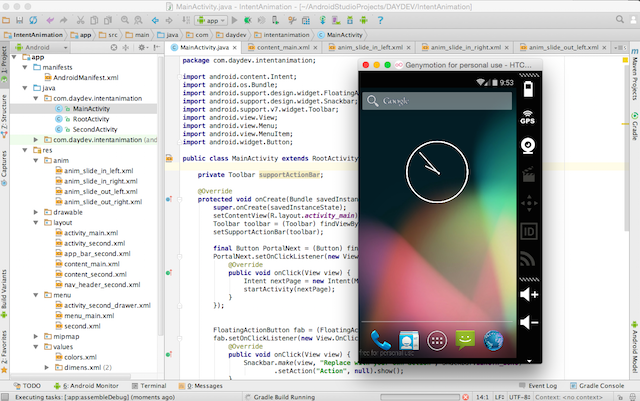Collapse the anim folder
This screenshot has height=401, width=640.
pyautogui.click(x=36, y=160)
